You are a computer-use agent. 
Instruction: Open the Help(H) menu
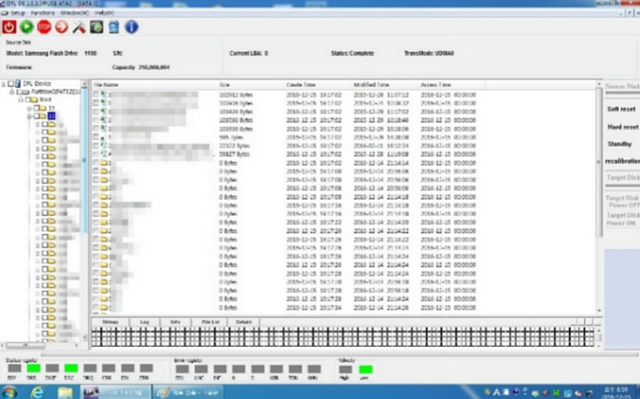pyautogui.click(x=104, y=13)
